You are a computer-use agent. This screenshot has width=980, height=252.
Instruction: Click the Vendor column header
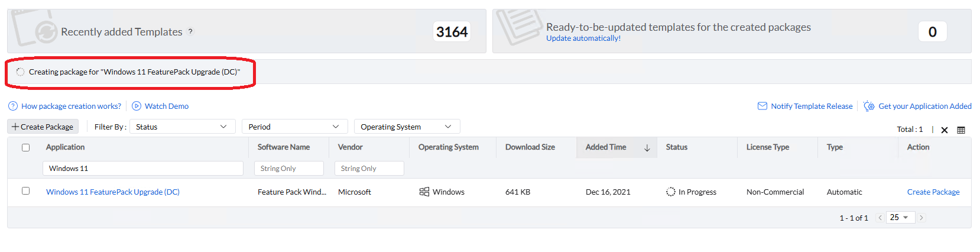click(351, 147)
